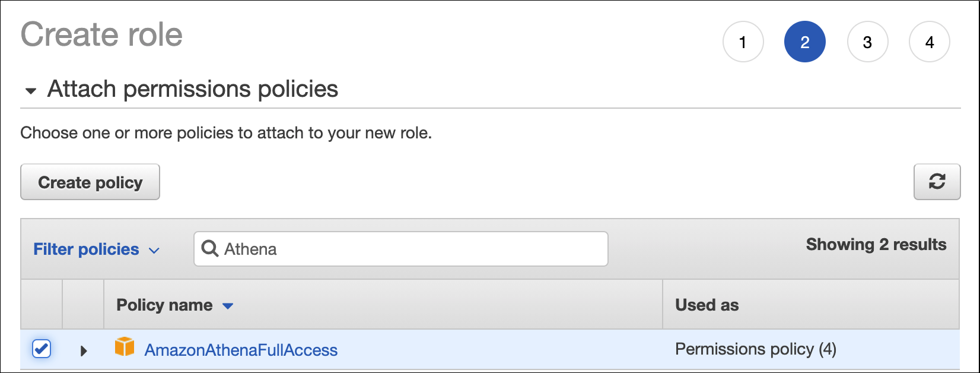The width and height of the screenshot is (980, 373).
Task: Select the highlighted step 2 circle
Action: pyautogui.click(x=804, y=42)
